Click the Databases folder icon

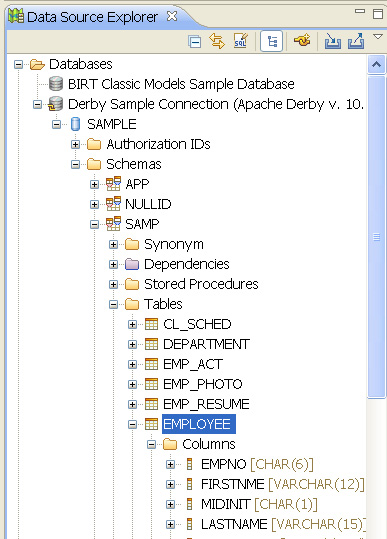point(37,64)
